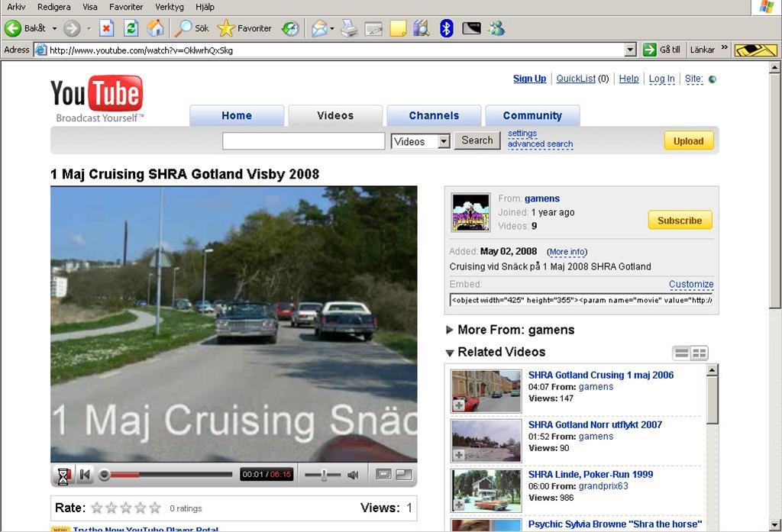Open the Back button history dropdown arrow
Image resolution: width=782 pixels, height=532 pixels.
pyautogui.click(x=54, y=28)
